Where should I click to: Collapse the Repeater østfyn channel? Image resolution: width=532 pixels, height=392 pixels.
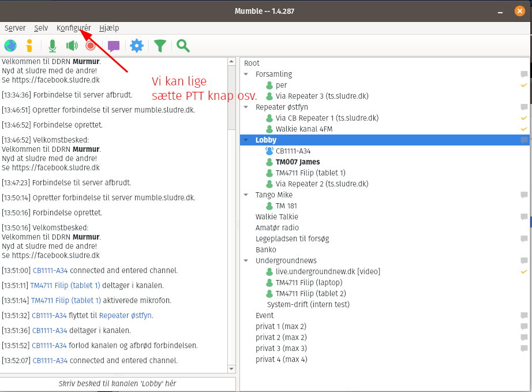pyautogui.click(x=246, y=107)
